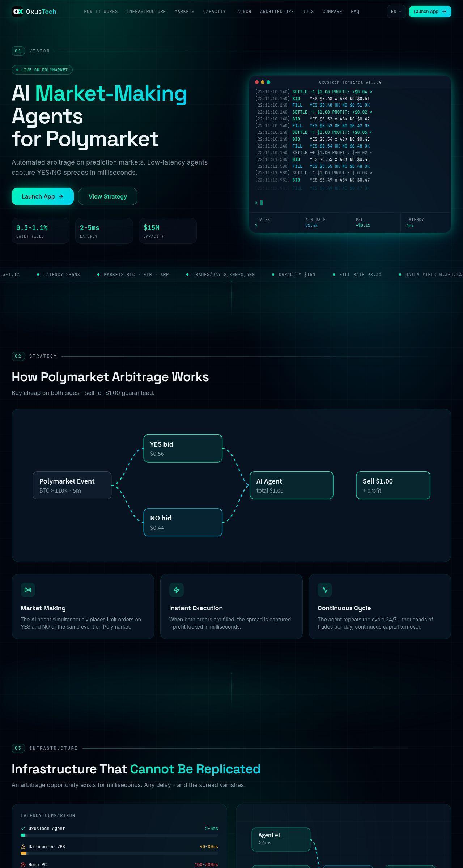This screenshot has width=463, height=868.
Task: Click the hero Launch App button
Action: coord(43,196)
